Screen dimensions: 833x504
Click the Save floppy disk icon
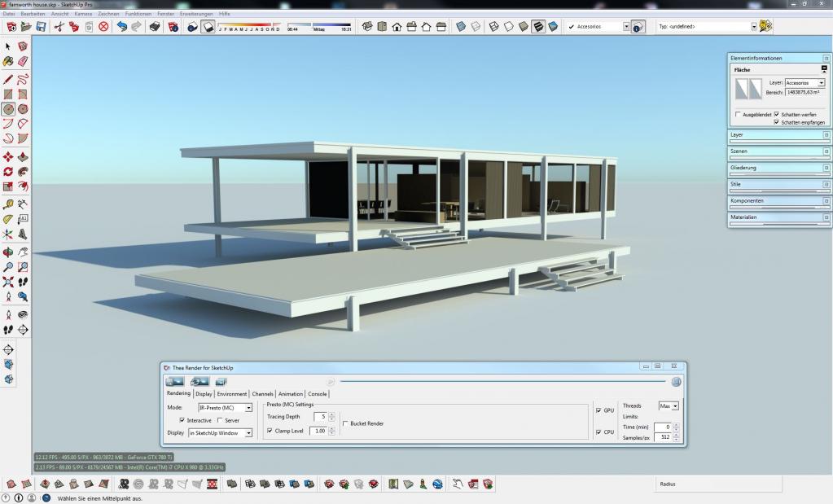(x=41, y=27)
